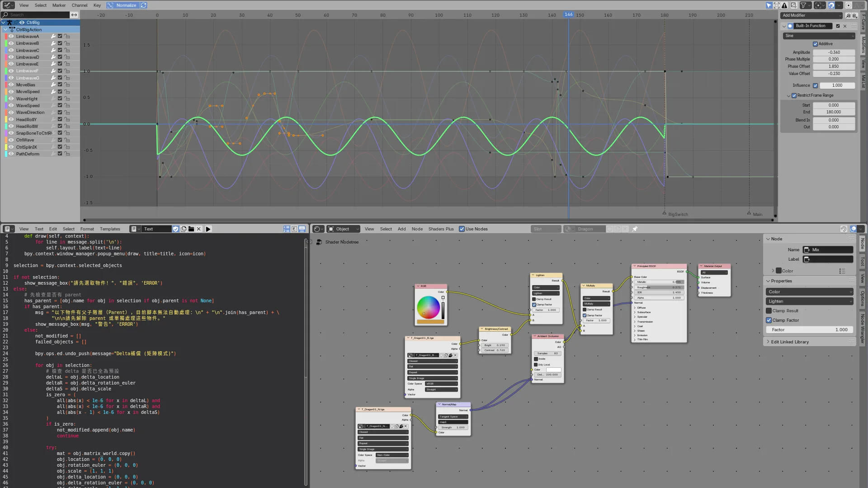
Task: Open the Channel menu in graph editor
Action: [x=80, y=5]
